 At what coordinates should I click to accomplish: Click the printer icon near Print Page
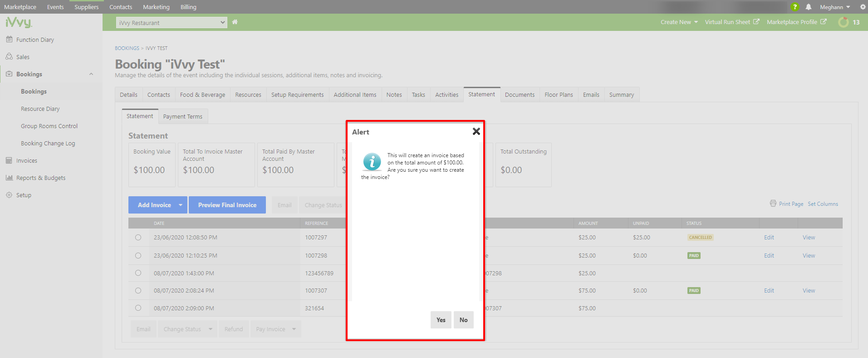[x=773, y=204]
